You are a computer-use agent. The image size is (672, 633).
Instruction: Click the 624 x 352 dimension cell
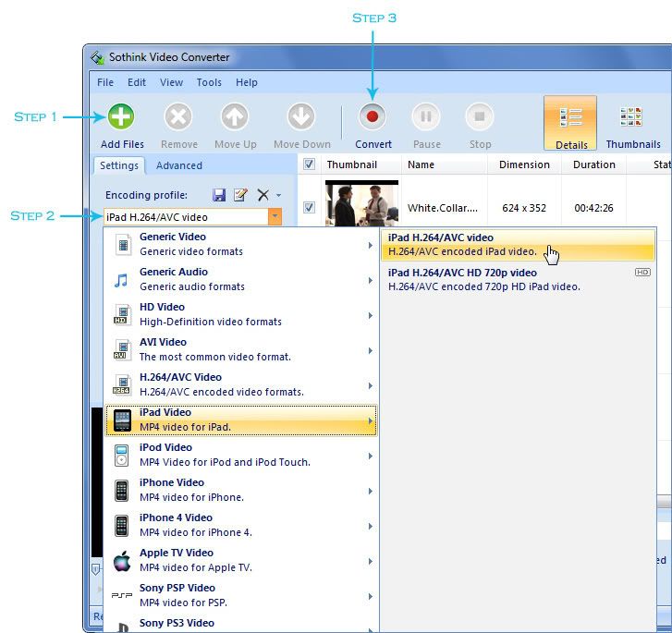pos(524,208)
